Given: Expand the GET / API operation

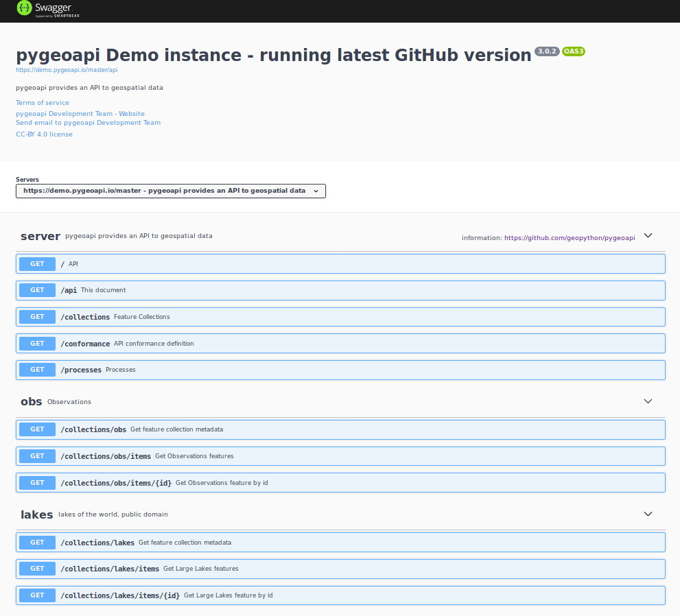Looking at the screenshot, I should click(x=340, y=264).
